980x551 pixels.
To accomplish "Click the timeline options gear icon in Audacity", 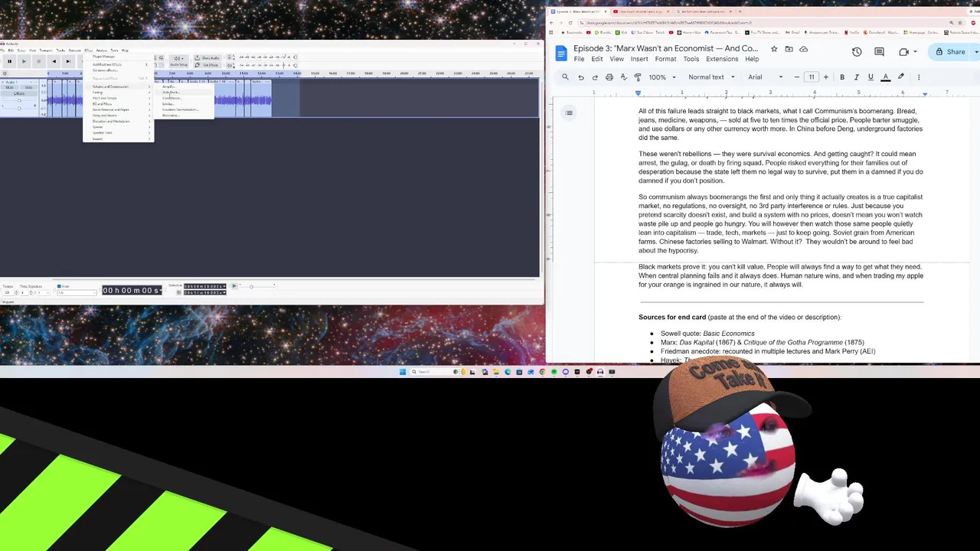I will 5,73.
